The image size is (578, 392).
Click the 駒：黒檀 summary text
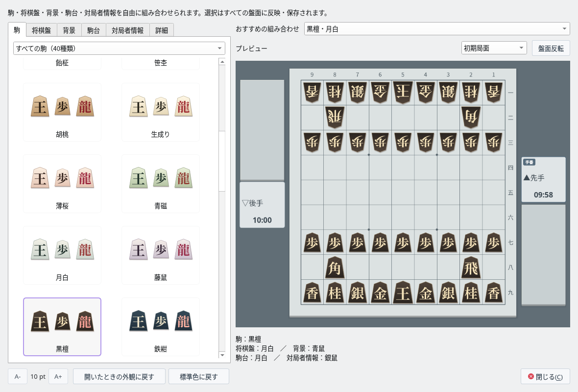(x=248, y=339)
